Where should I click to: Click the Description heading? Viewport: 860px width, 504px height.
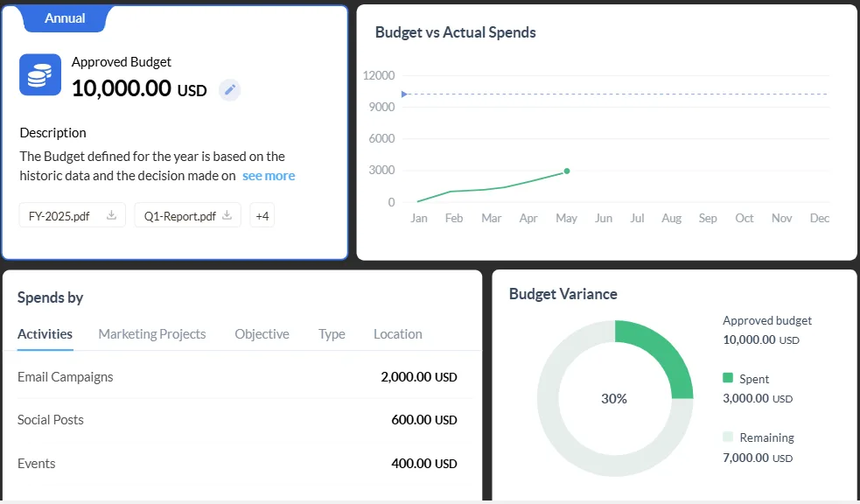tap(52, 133)
